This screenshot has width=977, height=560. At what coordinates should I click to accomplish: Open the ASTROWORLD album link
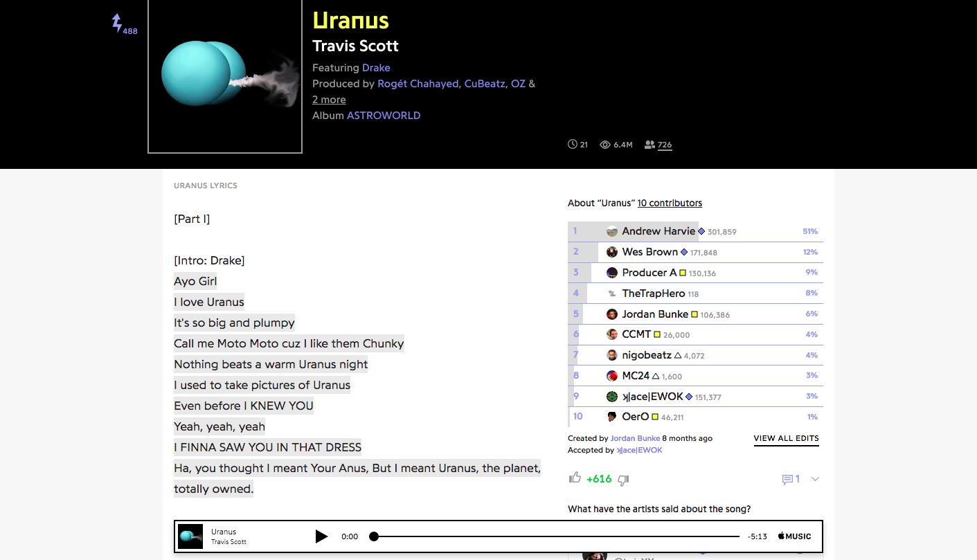pos(384,116)
